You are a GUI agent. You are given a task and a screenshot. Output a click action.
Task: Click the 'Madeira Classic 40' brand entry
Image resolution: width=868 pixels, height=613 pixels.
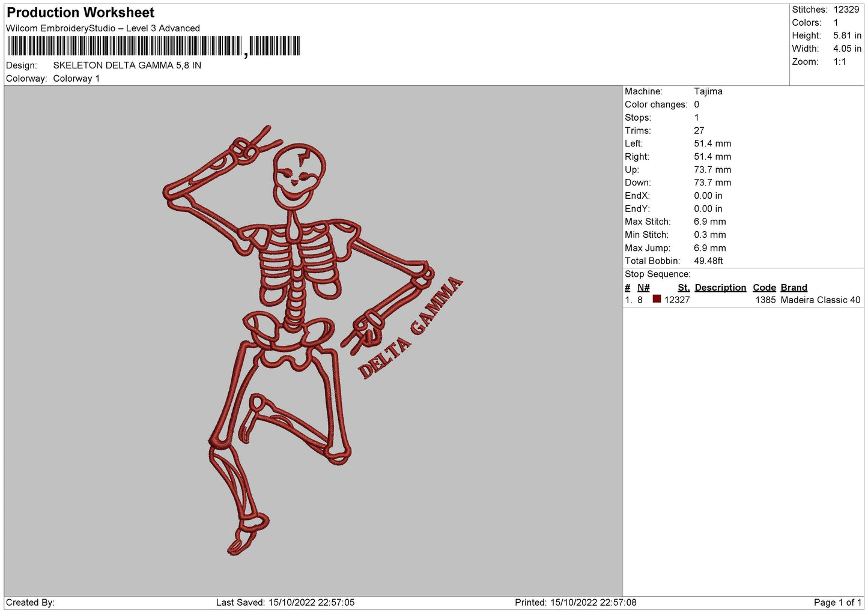coord(821,300)
